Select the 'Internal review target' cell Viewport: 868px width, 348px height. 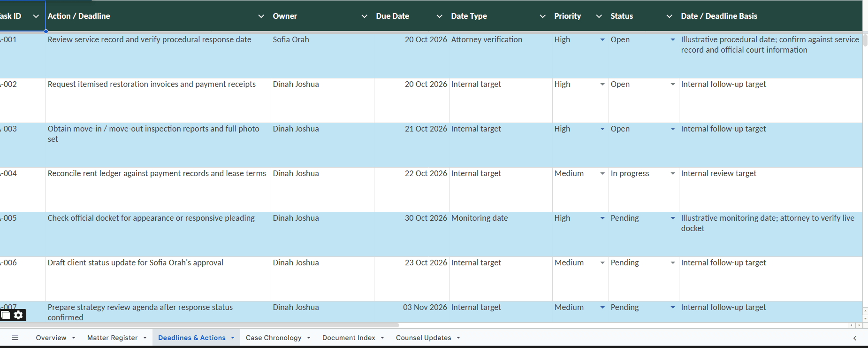pos(770,190)
